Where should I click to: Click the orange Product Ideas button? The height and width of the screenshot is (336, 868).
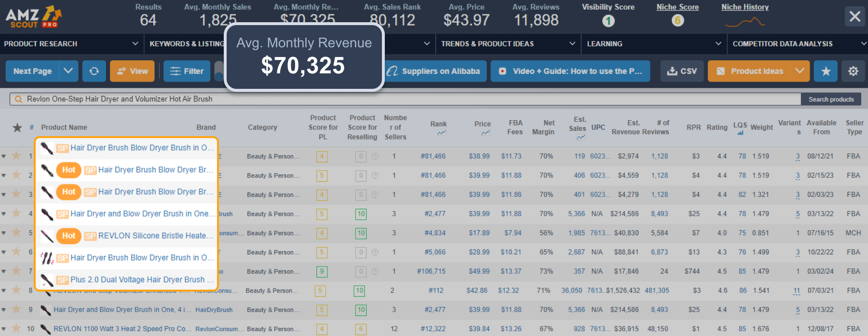pos(749,71)
